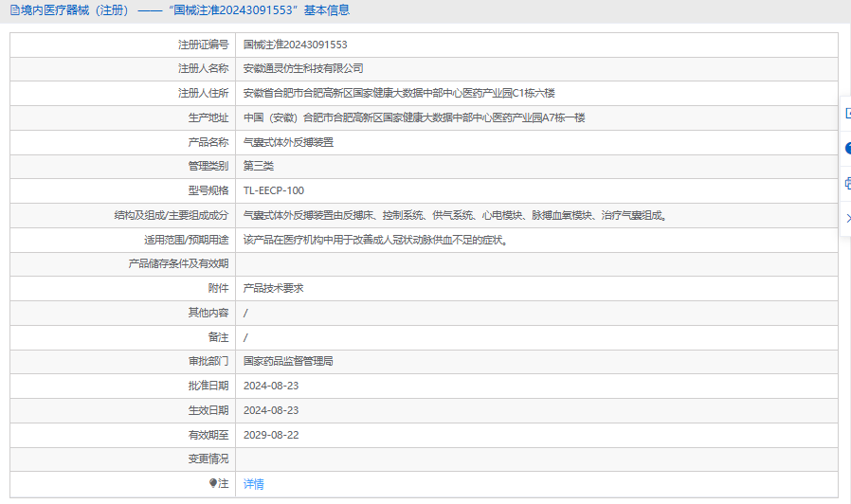Click the 生效日期 label cell
This screenshot has width=851, height=504.
(x=122, y=411)
